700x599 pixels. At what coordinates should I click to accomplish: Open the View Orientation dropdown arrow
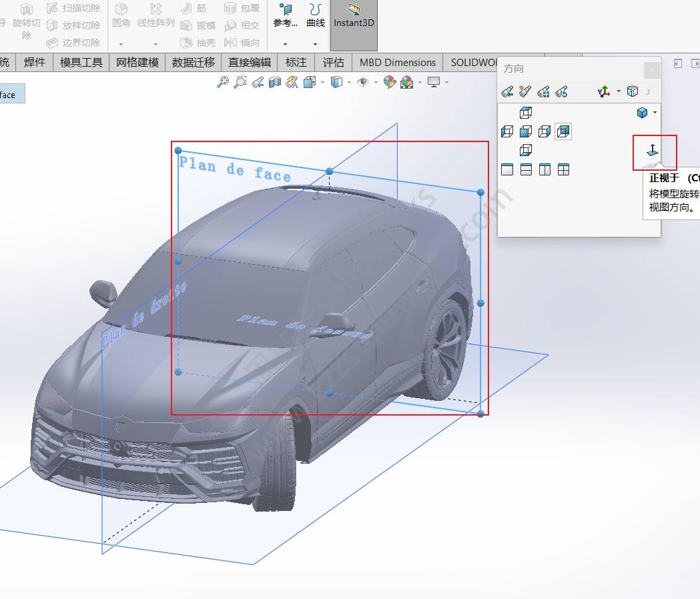[322, 83]
